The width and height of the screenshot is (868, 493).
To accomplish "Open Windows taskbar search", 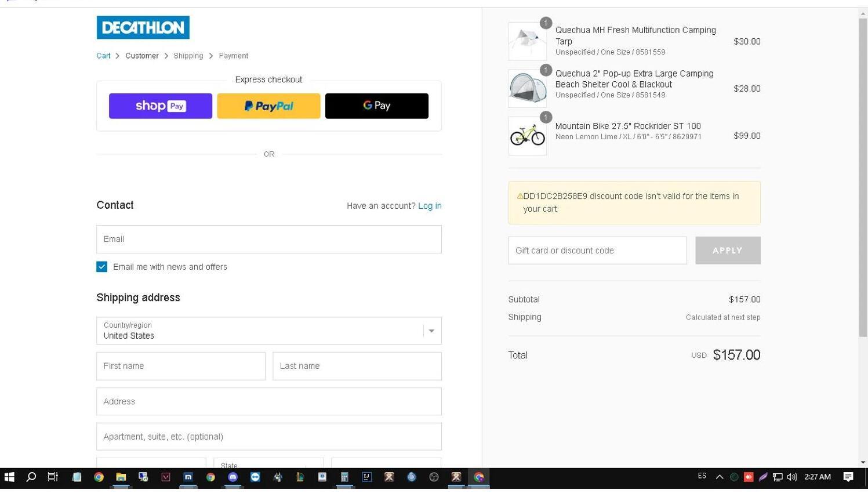I will coord(31,477).
